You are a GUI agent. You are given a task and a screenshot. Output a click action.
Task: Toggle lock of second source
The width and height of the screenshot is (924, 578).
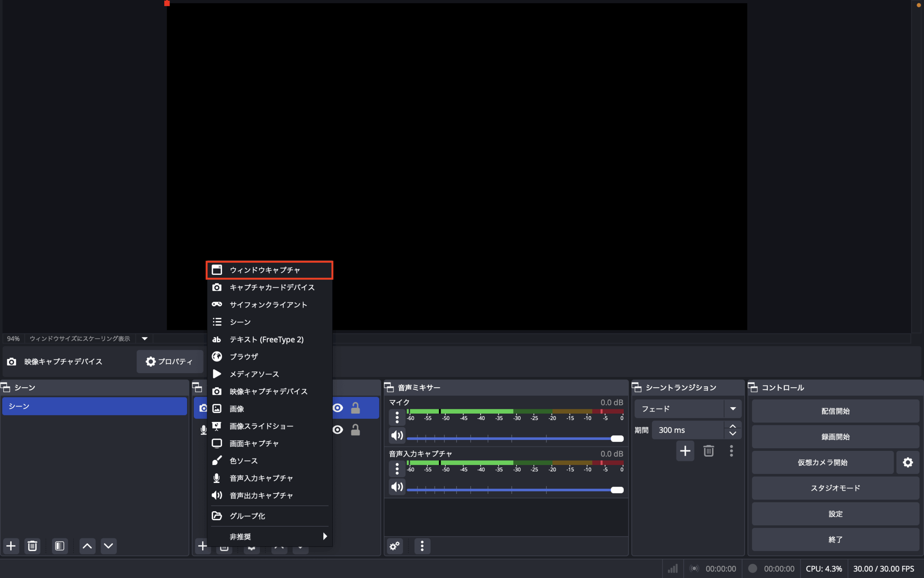click(356, 430)
